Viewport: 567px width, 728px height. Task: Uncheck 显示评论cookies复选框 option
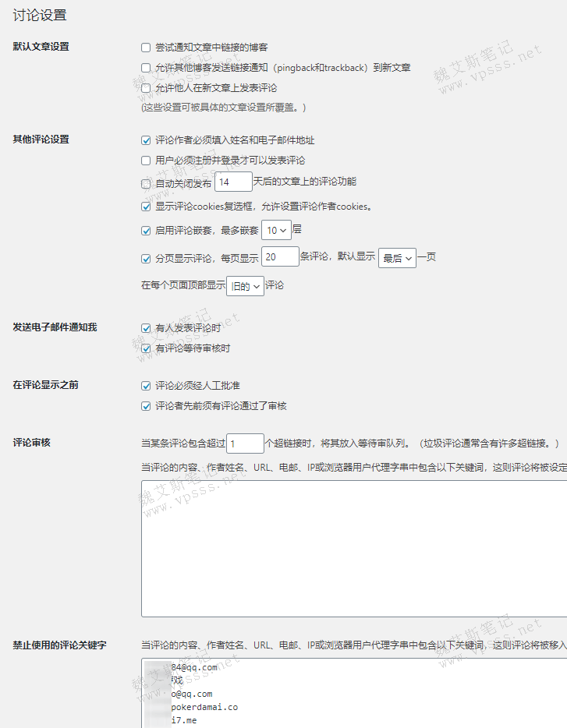pos(146,207)
